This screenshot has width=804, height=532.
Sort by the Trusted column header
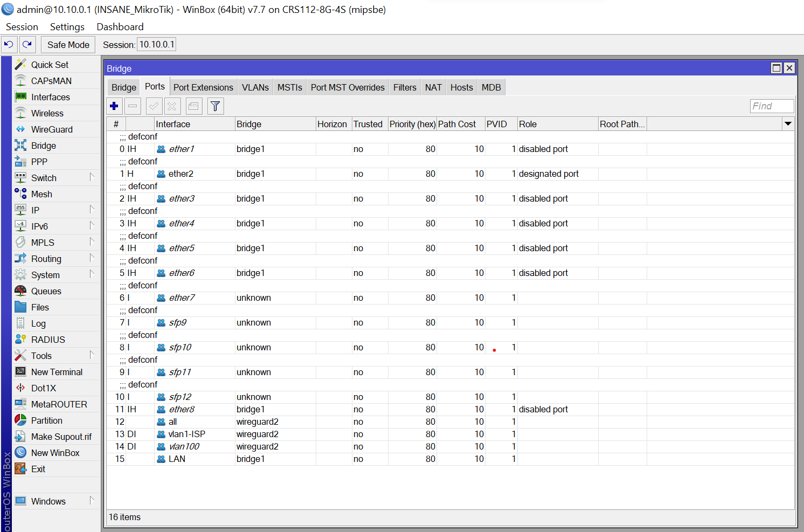click(x=370, y=124)
